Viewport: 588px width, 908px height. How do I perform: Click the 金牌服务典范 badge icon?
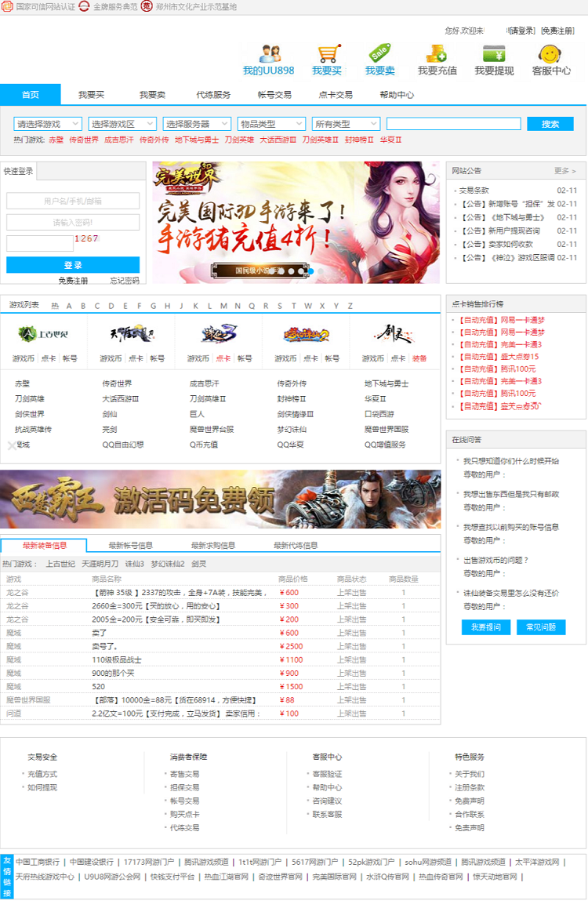pos(84,6)
